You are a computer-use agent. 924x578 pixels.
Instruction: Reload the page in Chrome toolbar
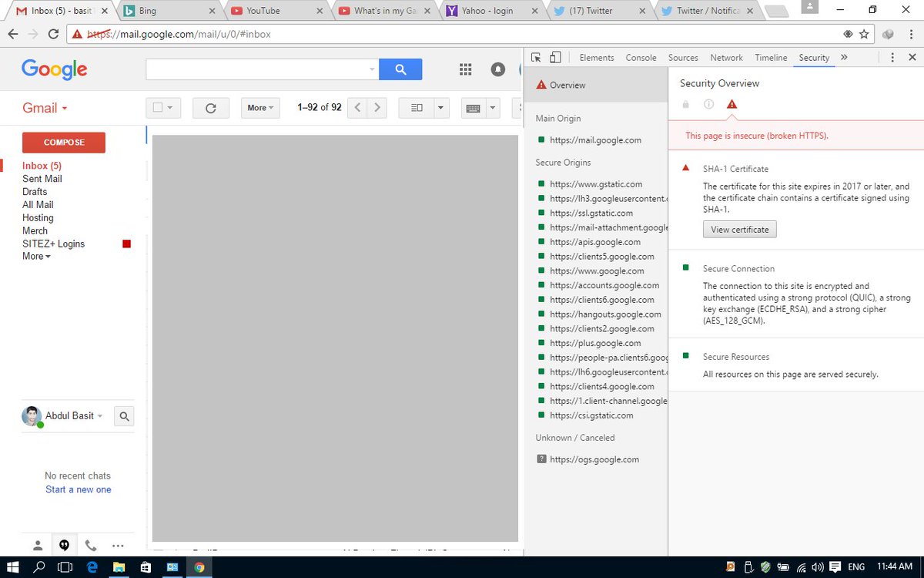click(x=53, y=34)
